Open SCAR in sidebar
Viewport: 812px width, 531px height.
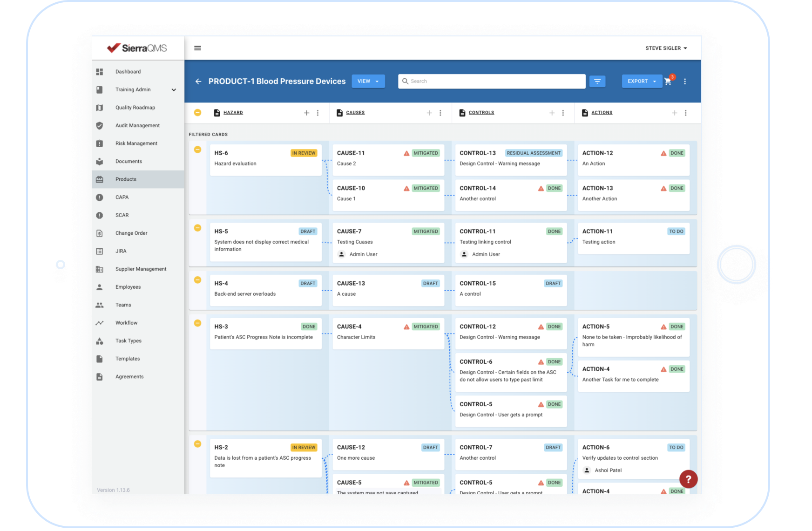click(x=138, y=216)
